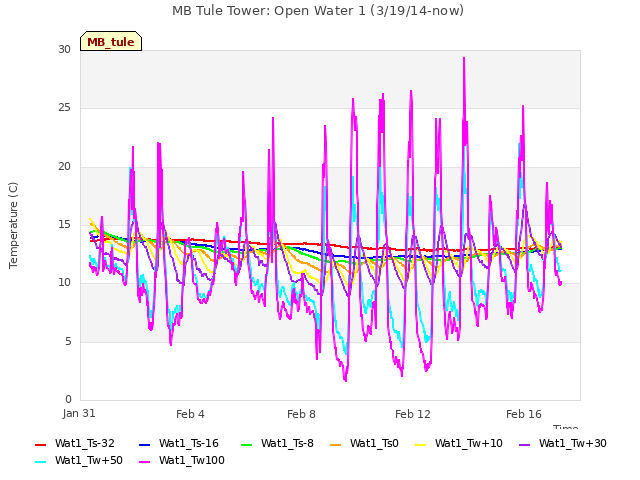Click the magenta Wat1_Tw100 legend swatch
Image resolution: width=640 pixels, height=480 pixels.
pyautogui.click(x=144, y=462)
